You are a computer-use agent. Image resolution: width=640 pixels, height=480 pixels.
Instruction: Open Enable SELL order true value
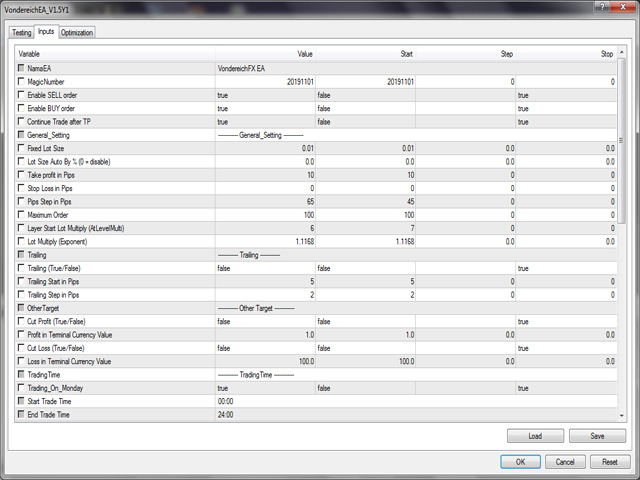pos(265,95)
